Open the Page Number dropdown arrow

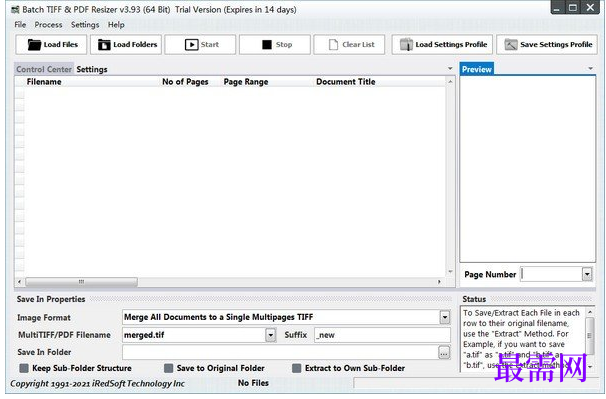point(587,274)
